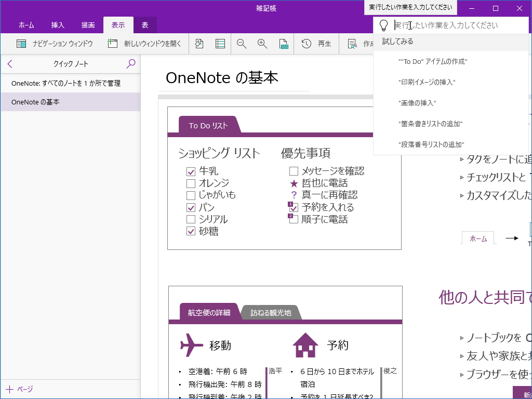532x399 pixels.
Task: Click the text "空港着: 午前 6 時"
Action: point(218,371)
